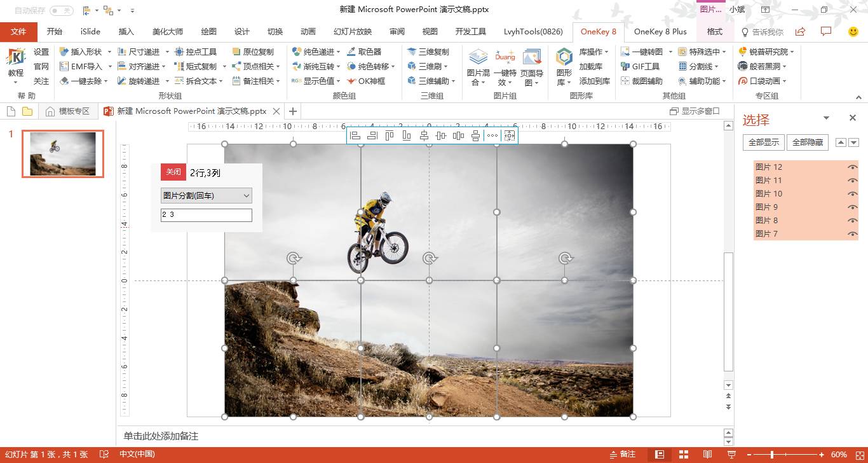Open the share icon in title area
Image resolution: width=868 pixels, height=463 pixels.
(801, 31)
